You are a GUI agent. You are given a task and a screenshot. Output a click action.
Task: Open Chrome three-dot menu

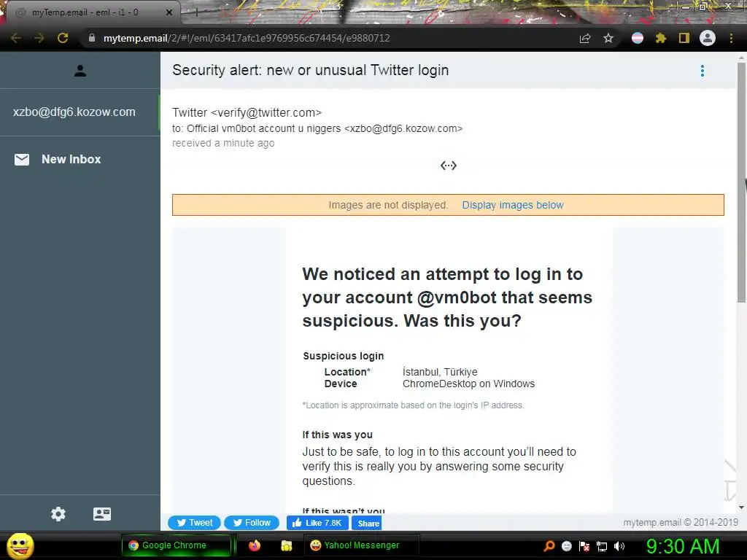731,38
